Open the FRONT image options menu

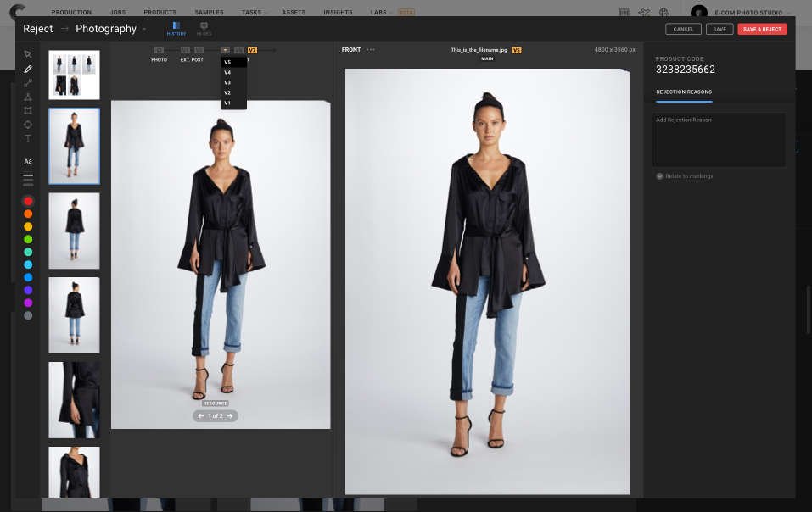pos(371,50)
